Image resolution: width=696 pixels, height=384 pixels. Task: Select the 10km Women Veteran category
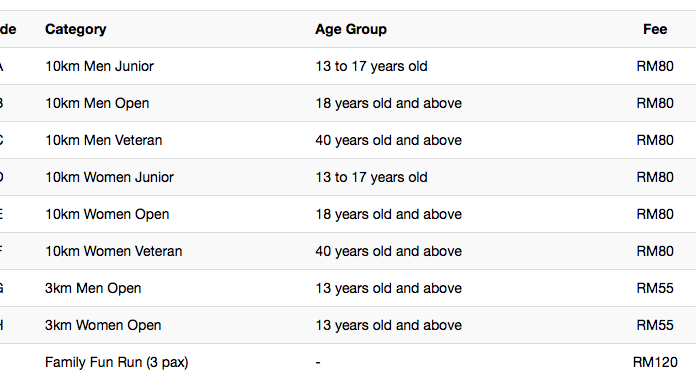tap(113, 251)
